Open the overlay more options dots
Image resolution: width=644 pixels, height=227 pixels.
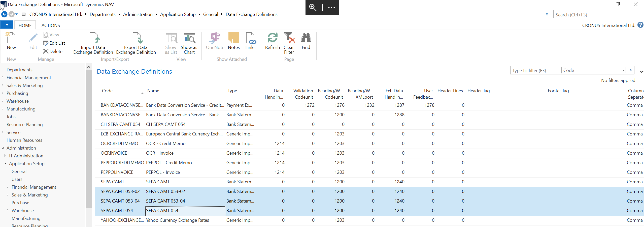(x=331, y=8)
